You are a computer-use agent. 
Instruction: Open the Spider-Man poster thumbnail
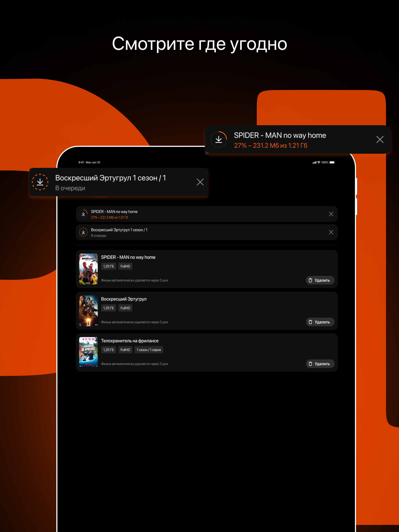[88, 269]
